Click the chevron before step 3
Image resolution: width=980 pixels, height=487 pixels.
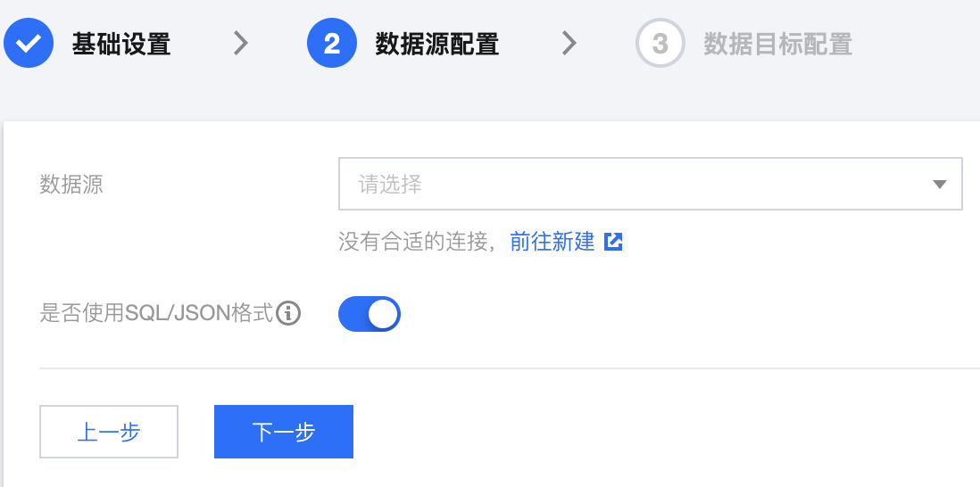569,43
